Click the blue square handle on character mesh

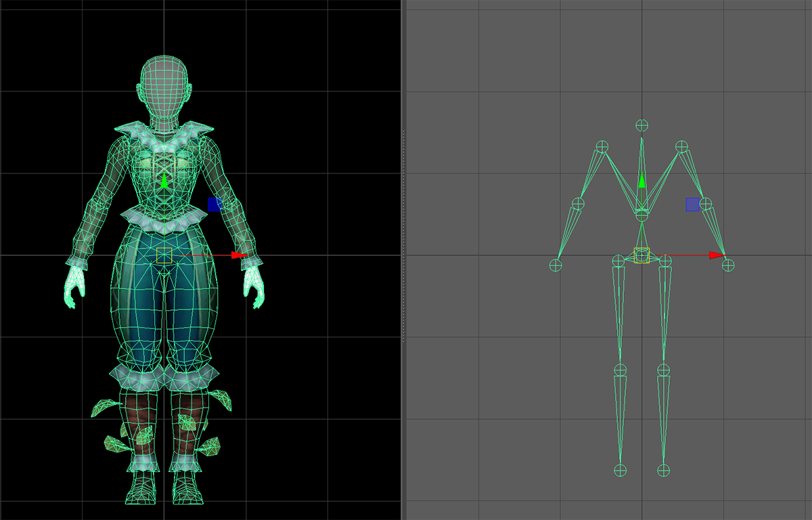215,204
